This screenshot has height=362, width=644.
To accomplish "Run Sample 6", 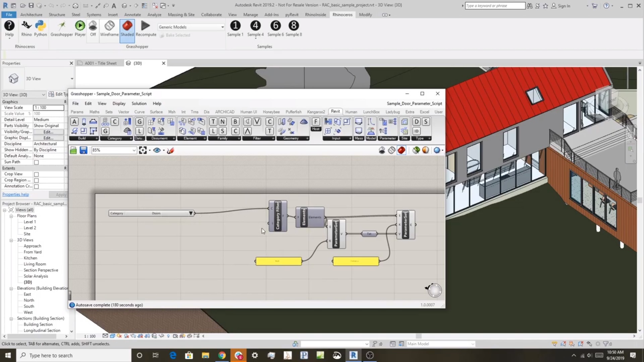I will [275, 28].
